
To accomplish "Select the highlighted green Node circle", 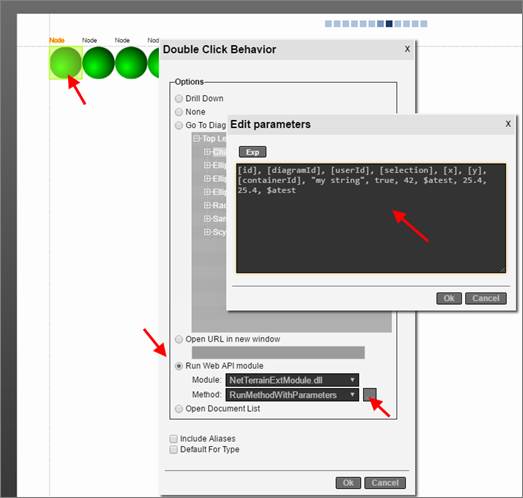I will click(x=65, y=63).
